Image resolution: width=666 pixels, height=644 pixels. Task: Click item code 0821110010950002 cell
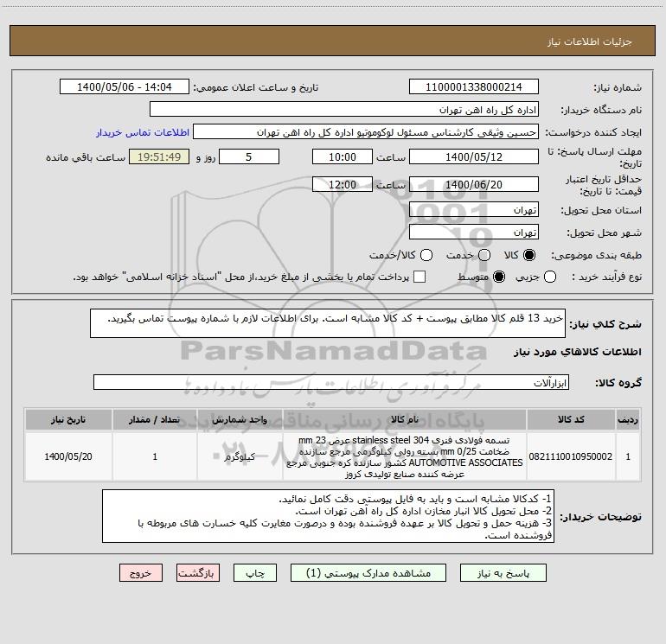click(571, 456)
